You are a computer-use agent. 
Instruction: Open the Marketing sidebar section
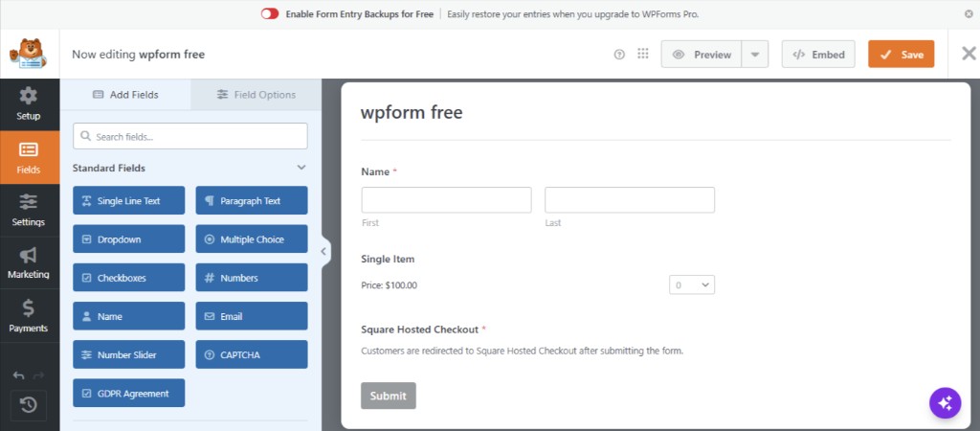[29, 262]
